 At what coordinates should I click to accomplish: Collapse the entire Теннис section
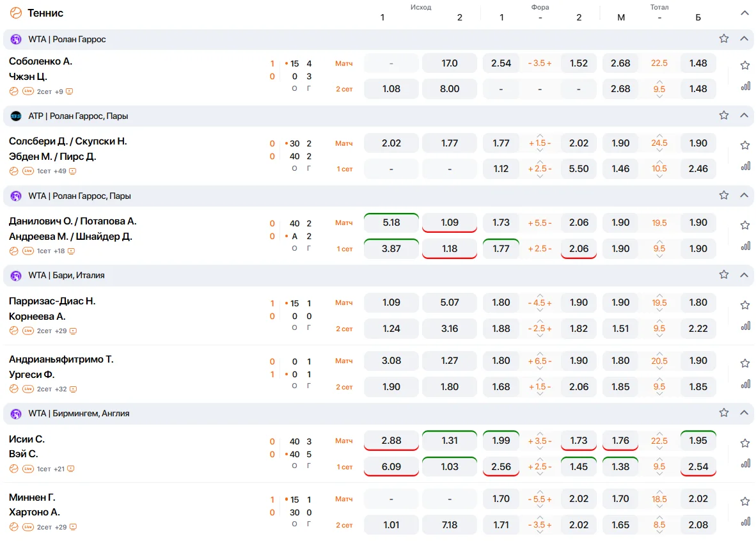pos(744,13)
